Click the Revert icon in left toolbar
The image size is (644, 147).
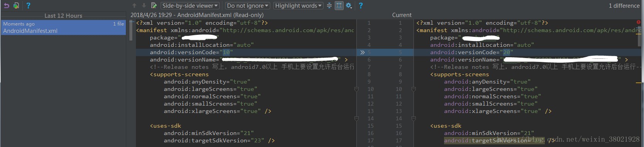coord(6,5)
